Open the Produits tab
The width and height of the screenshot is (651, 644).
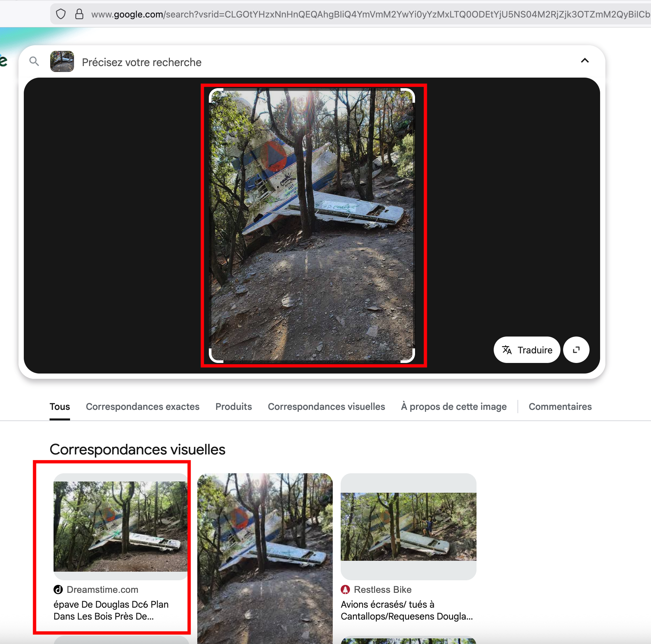(234, 407)
